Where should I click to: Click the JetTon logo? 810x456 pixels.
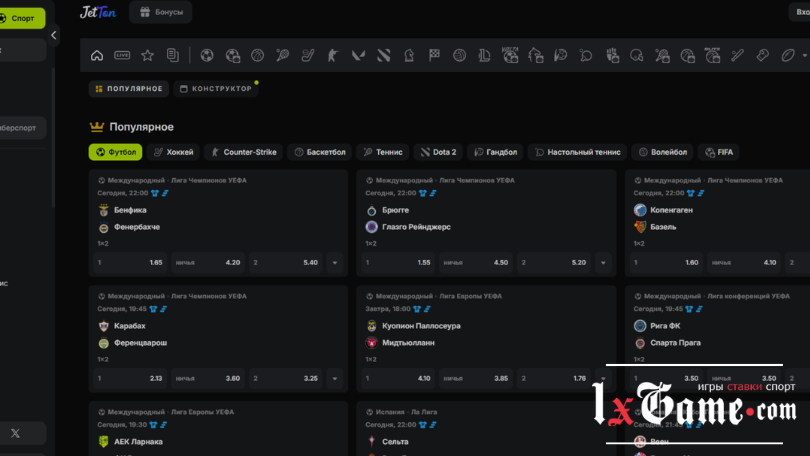coord(98,12)
